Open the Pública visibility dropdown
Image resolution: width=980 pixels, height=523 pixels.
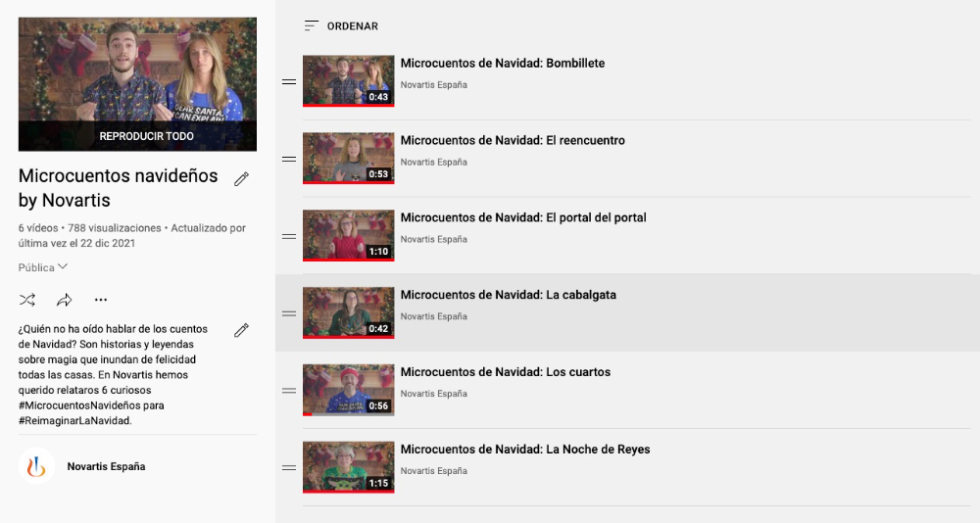coord(43,267)
